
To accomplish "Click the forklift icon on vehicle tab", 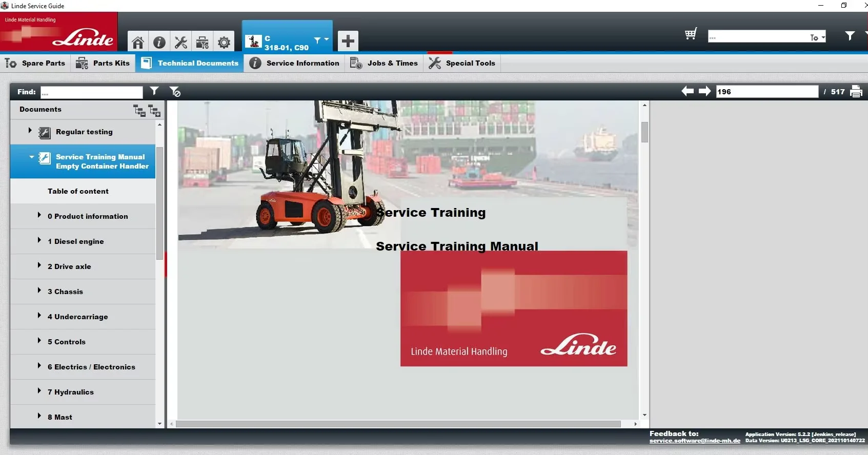I will 253,41.
